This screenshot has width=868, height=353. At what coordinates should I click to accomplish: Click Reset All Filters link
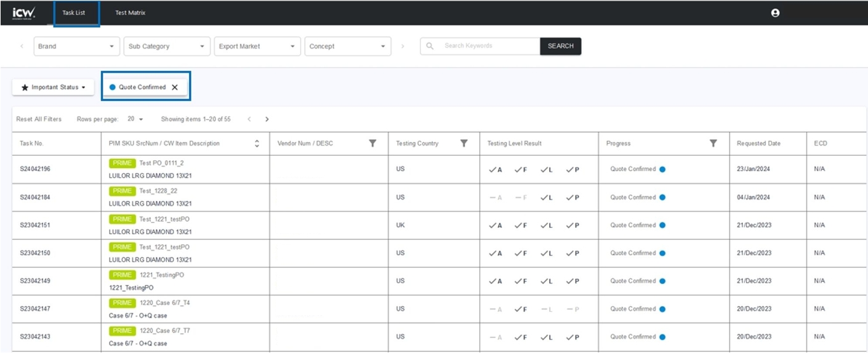pos(39,119)
